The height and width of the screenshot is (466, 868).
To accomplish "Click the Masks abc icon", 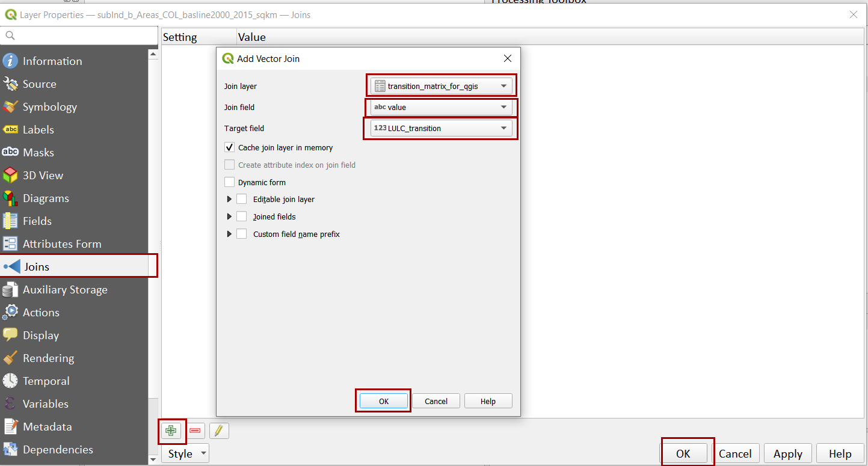I will click(10, 152).
